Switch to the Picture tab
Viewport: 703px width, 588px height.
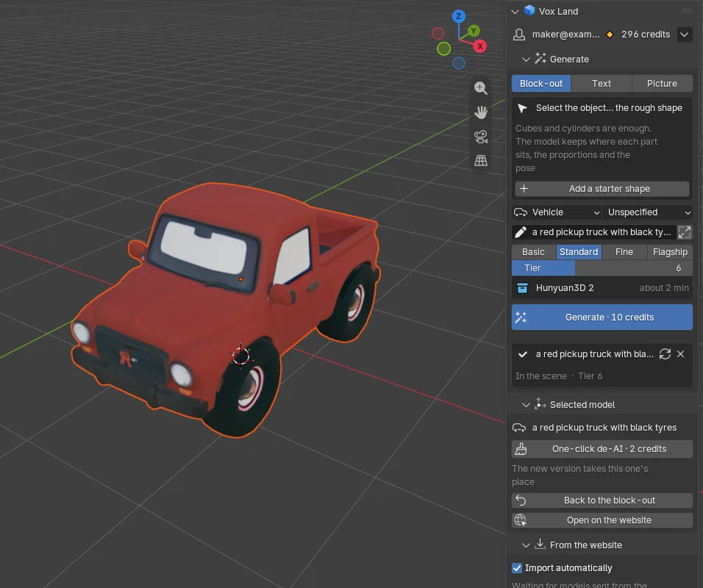point(662,83)
